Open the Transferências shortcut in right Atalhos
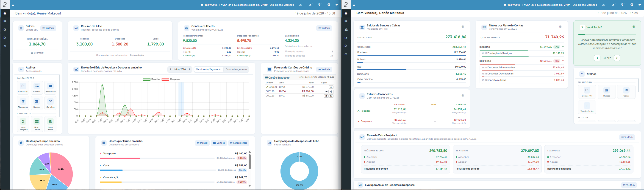This screenshot has height=190, width=644. [587, 107]
